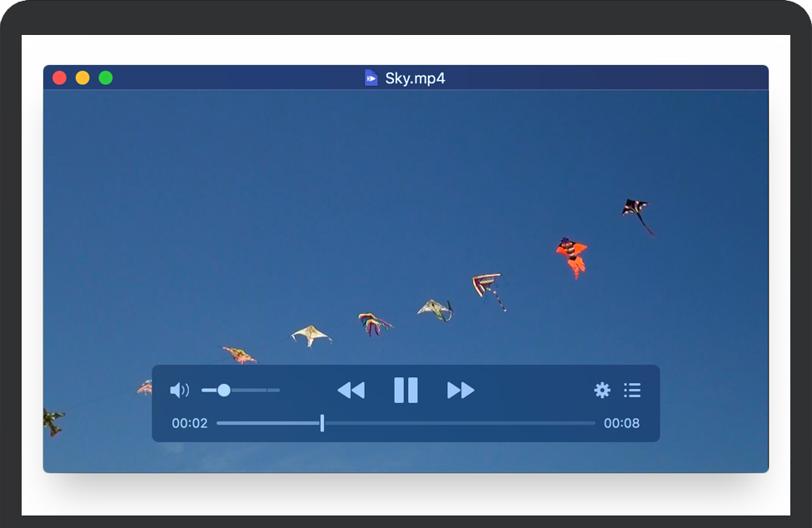Mute the audio with the speaker icon

[x=179, y=390]
